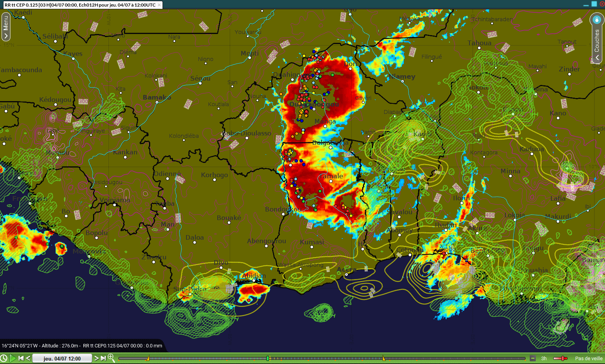Click the Kankan city label
Image resolution: width=605 pixels, height=364 pixels.
click(x=125, y=152)
